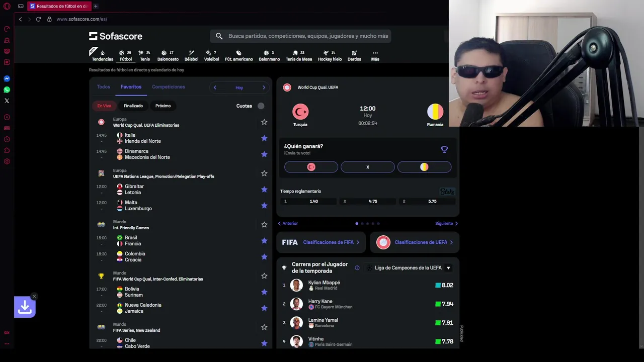Open the Hoy date picker

tap(239, 87)
